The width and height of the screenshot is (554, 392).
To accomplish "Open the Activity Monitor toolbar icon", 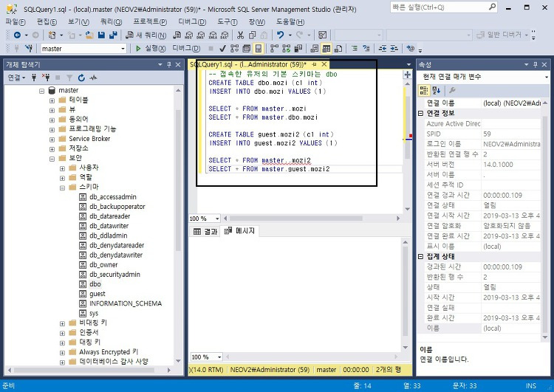I will click(322, 35).
